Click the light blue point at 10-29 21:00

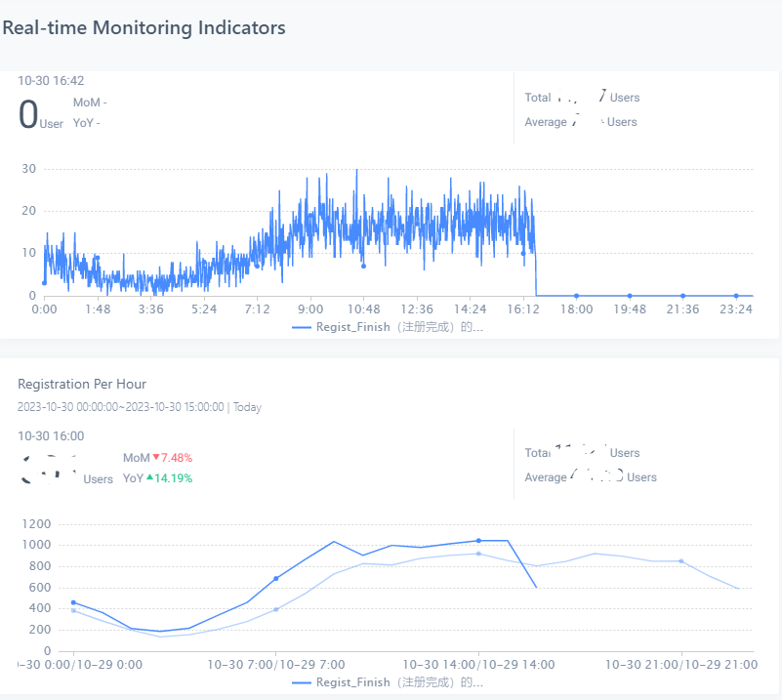pyautogui.click(x=680, y=561)
